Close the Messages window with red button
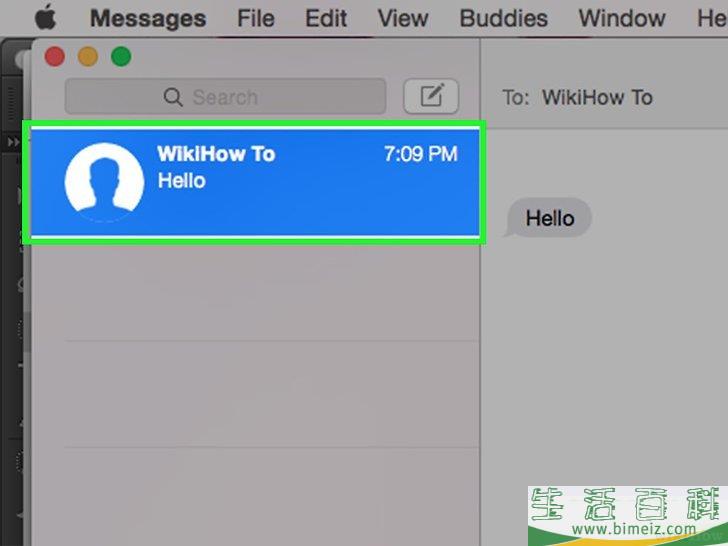This screenshot has width=728, height=546. pos(55,57)
